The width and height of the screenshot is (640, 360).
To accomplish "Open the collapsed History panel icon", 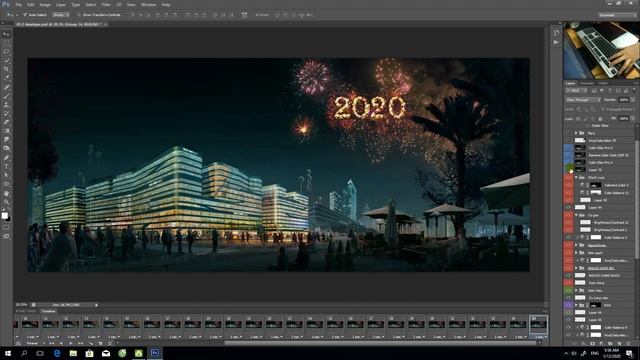I will 556,33.
